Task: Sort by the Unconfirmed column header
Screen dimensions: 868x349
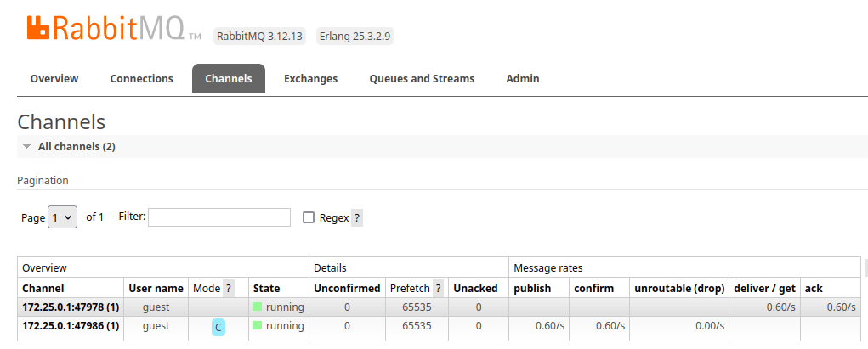Action: (347, 288)
